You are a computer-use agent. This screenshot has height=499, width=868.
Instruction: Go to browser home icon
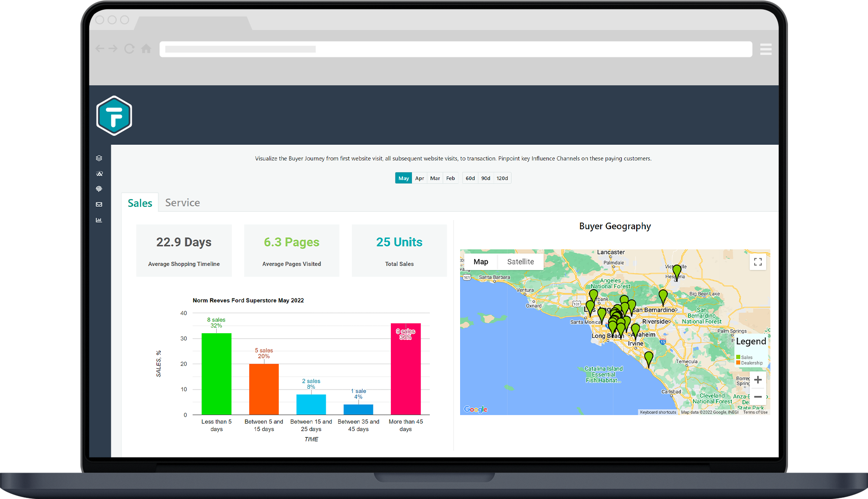146,49
